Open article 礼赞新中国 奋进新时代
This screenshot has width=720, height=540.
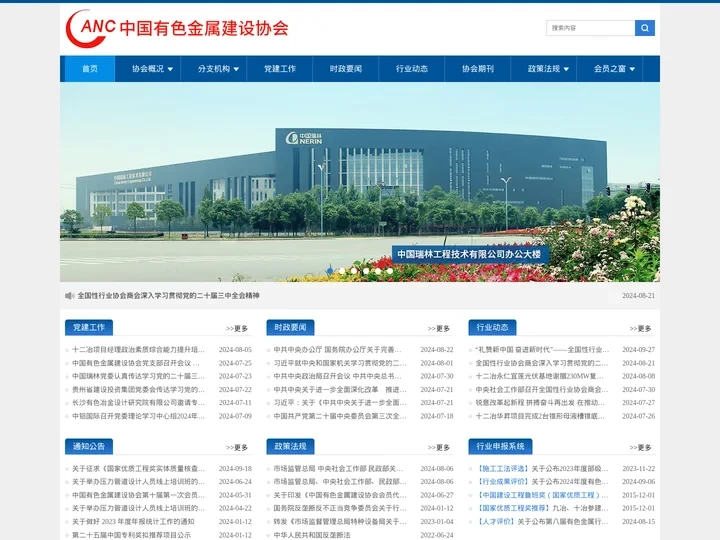(x=542, y=349)
